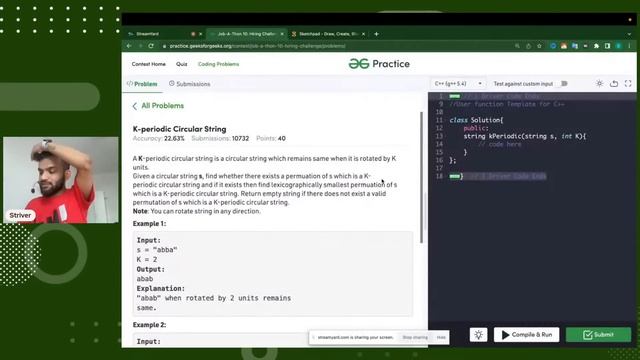Screen dimensions: 640x360
Task: Close the Sketchpad tab
Action: point(363,34)
